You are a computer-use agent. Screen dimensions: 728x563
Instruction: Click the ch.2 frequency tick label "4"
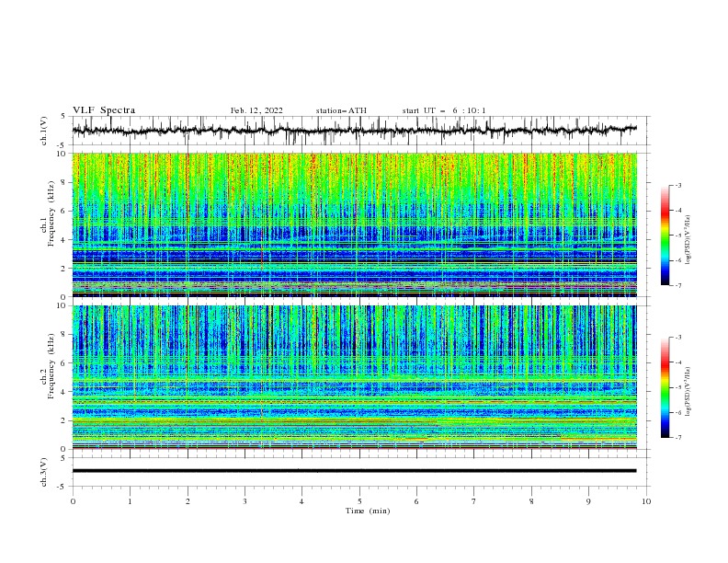[64, 392]
